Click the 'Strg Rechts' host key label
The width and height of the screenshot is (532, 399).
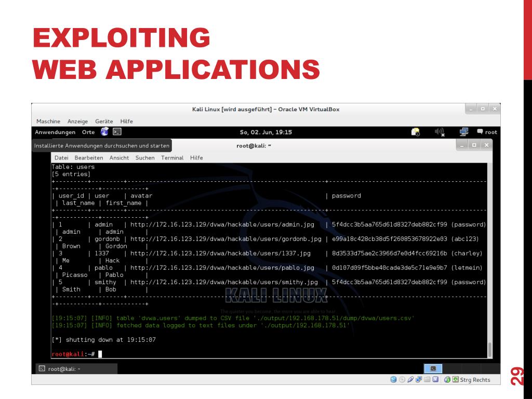click(475, 380)
